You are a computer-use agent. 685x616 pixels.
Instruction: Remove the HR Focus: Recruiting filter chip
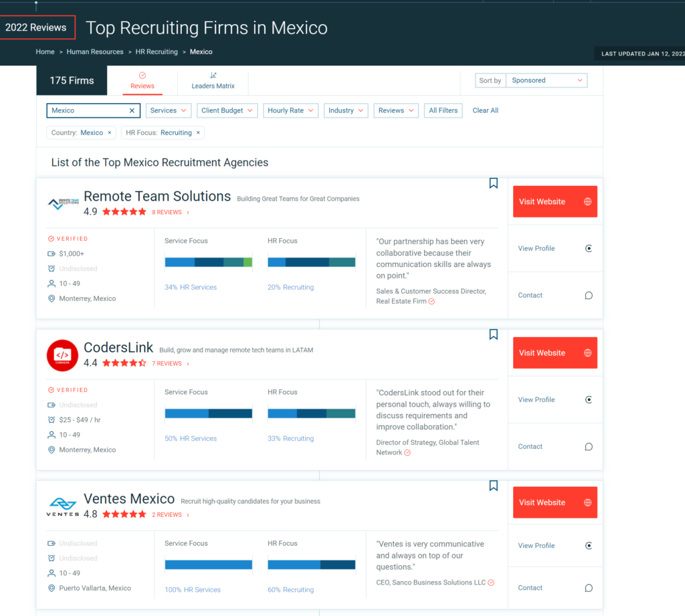(x=198, y=132)
